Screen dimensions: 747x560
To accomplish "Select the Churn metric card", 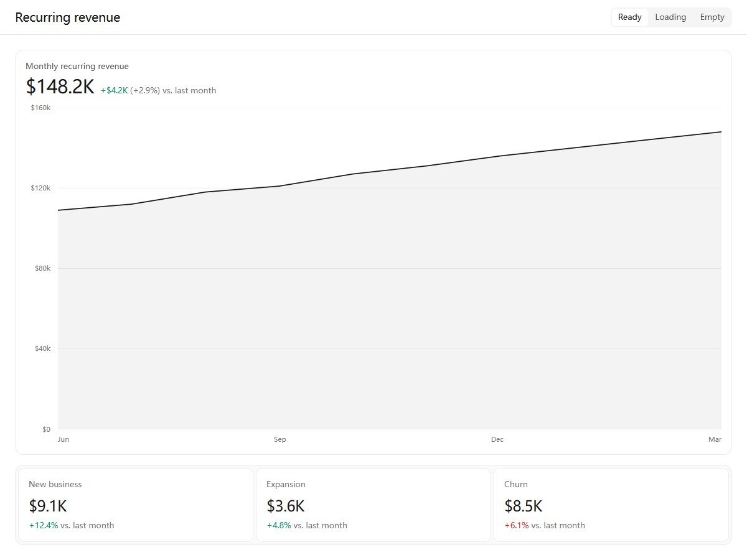I will coord(611,505).
